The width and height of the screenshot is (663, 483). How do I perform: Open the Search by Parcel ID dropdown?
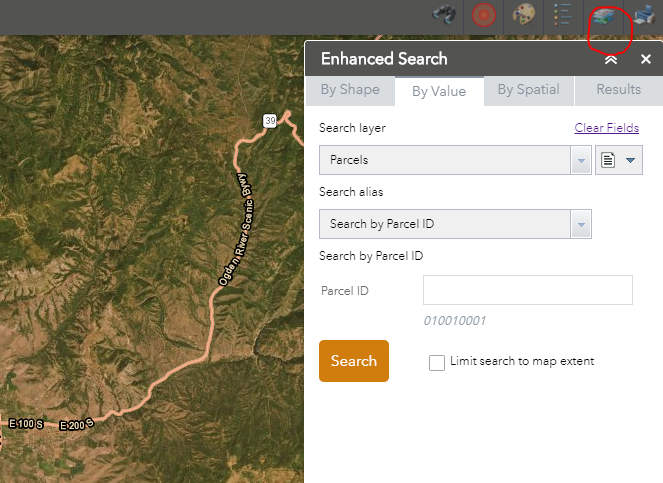tap(581, 224)
